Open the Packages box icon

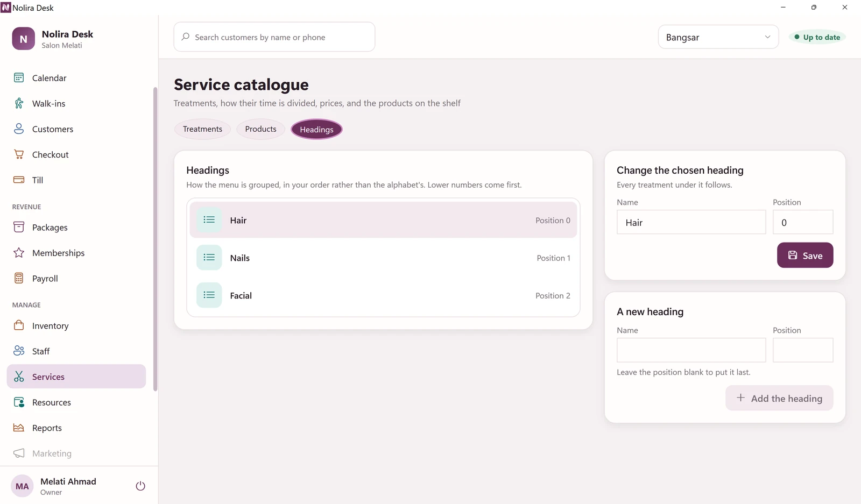pyautogui.click(x=19, y=227)
